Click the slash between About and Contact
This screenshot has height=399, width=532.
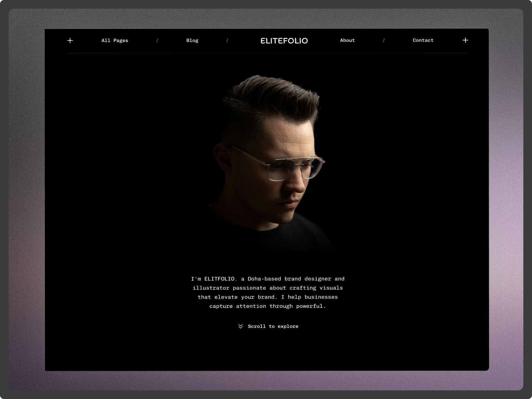[384, 40]
